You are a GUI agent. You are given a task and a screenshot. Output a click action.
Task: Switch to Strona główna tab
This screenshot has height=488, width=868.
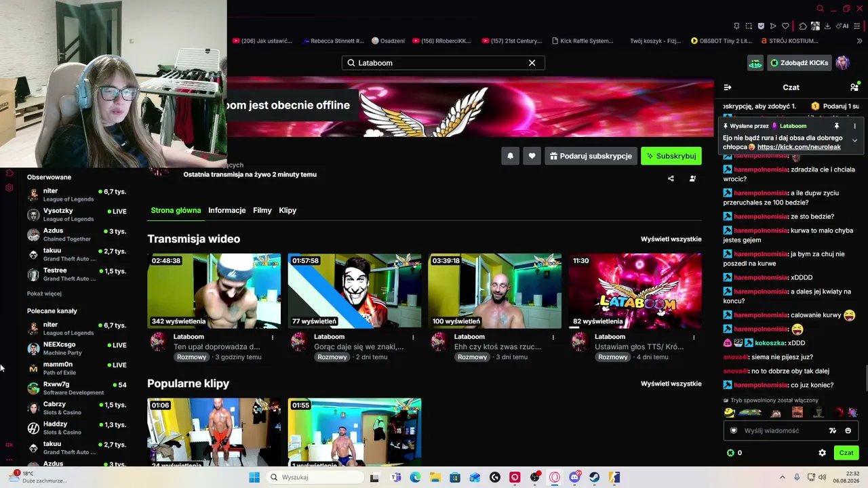tap(176, 210)
